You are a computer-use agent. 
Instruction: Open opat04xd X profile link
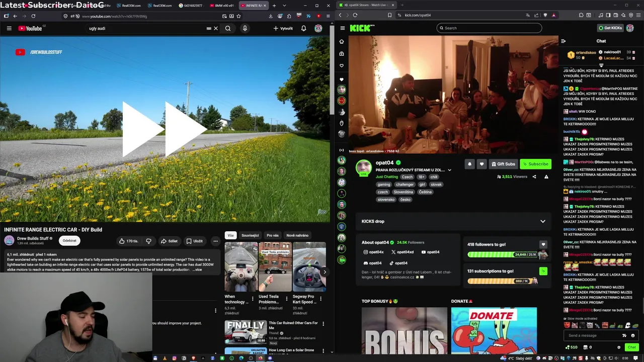[x=403, y=252]
